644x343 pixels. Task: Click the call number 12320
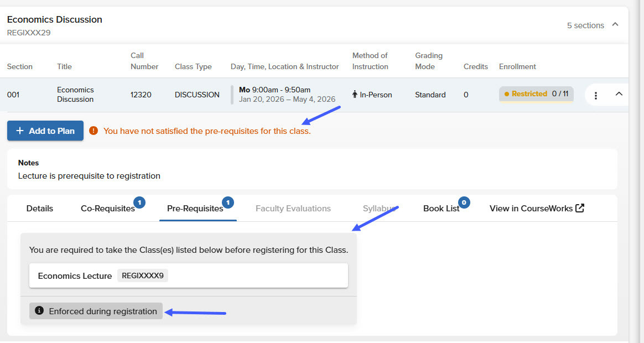coord(141,95)
